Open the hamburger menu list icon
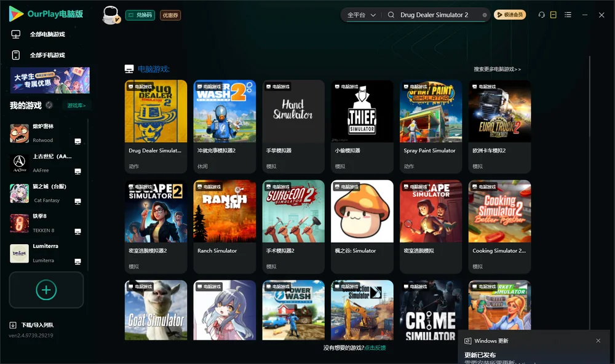615x364 pixels. pyautogui.click(x=568, y=15)
